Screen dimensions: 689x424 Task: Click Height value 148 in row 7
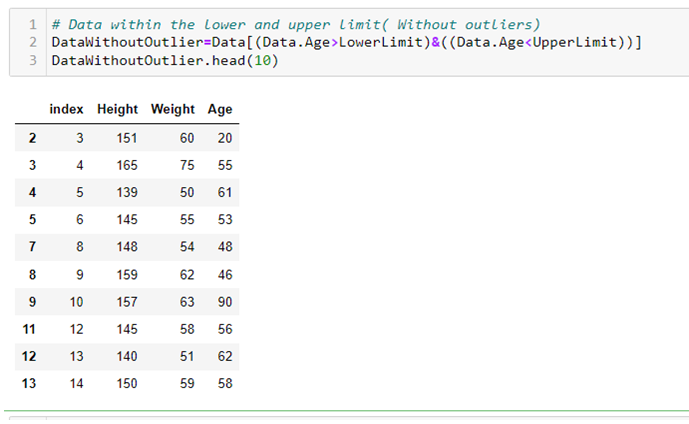coord(127,247)
